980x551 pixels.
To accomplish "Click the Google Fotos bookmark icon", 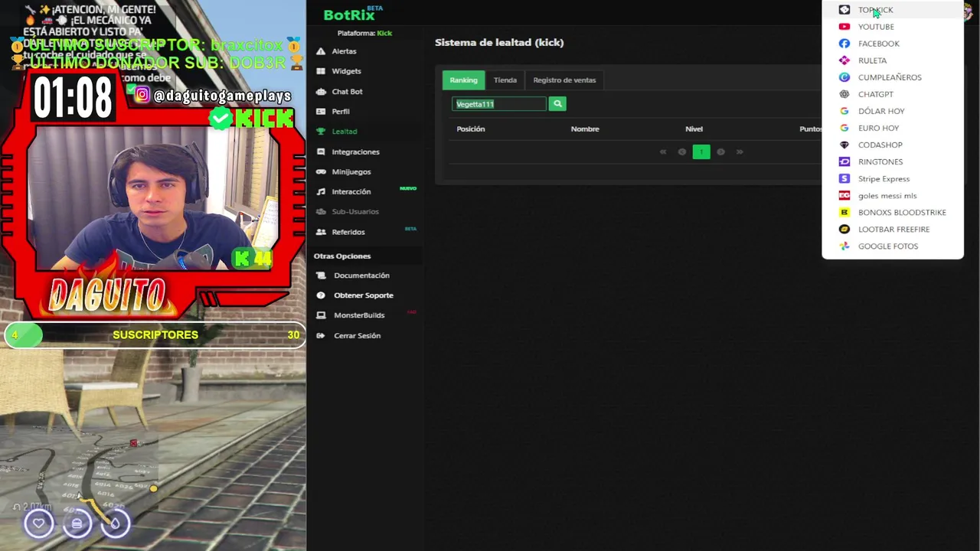I will click(x=844, y=246).
